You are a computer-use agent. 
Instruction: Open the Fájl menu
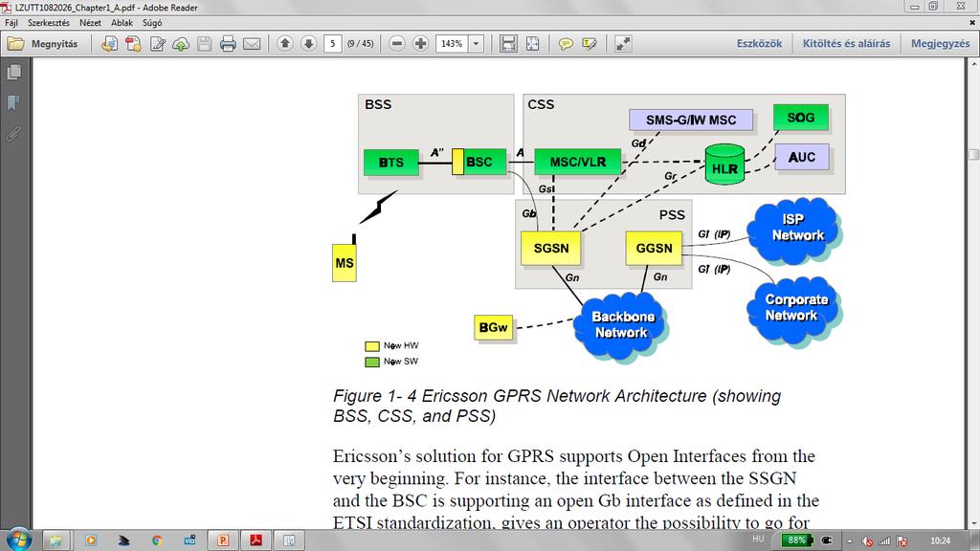click(11, 23)
